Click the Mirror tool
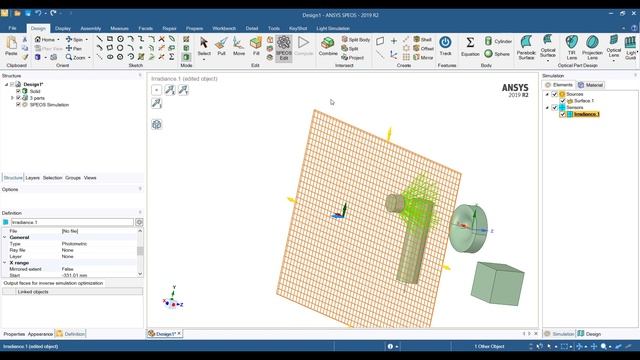640x360 pixels. click(423, 58)
